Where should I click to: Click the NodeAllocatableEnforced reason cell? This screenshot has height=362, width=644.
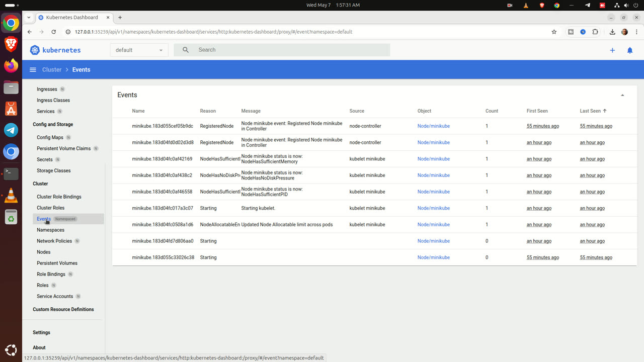coord(220,225)
